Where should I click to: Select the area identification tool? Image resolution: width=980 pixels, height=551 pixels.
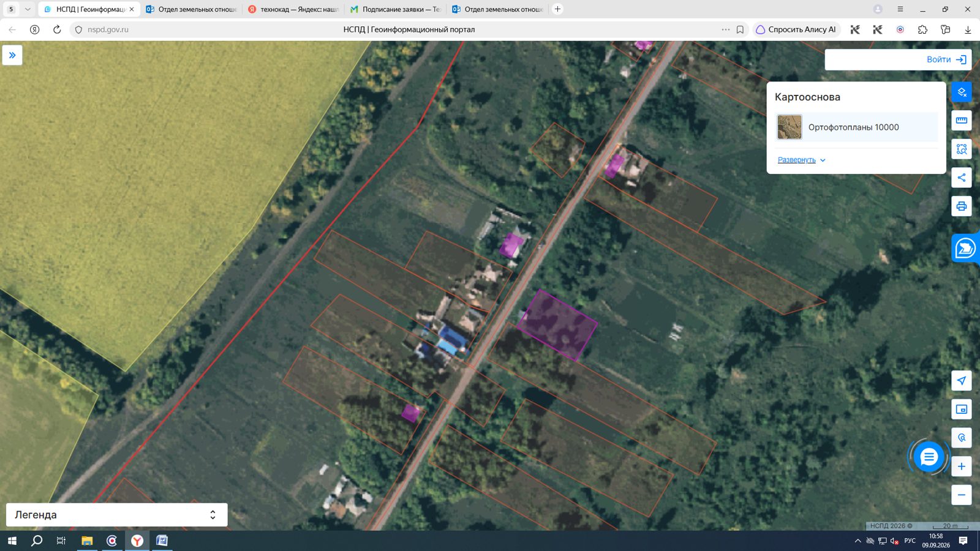(961, 149)
